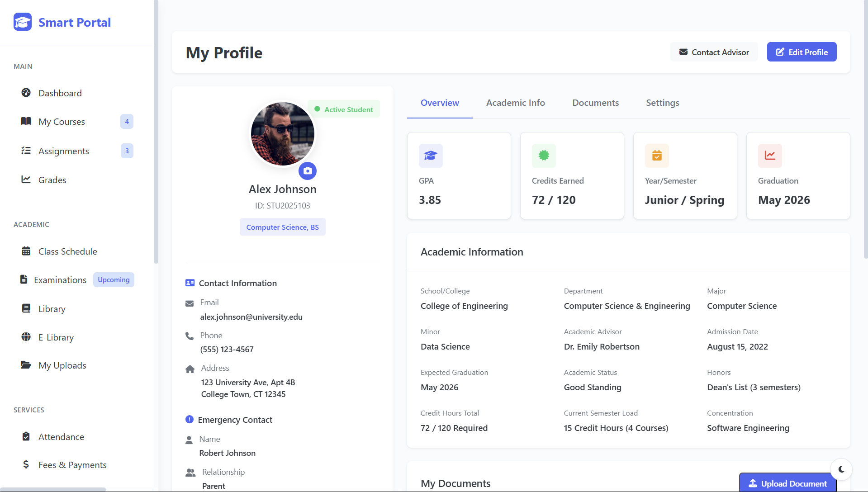Open the Dashboard from the sidebar
The height and width of the screenshot is (492, 868).
point(27,93)
